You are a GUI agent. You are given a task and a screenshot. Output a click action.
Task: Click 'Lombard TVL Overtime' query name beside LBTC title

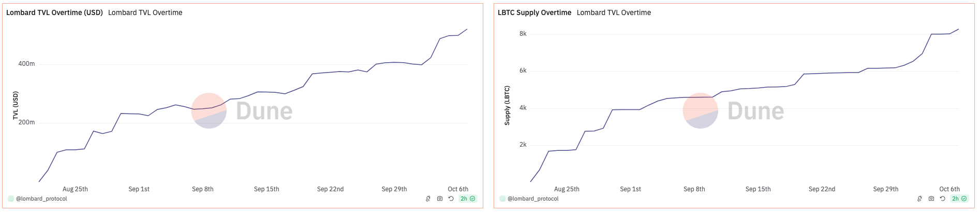pyautogui.click(x=614, y=12)
